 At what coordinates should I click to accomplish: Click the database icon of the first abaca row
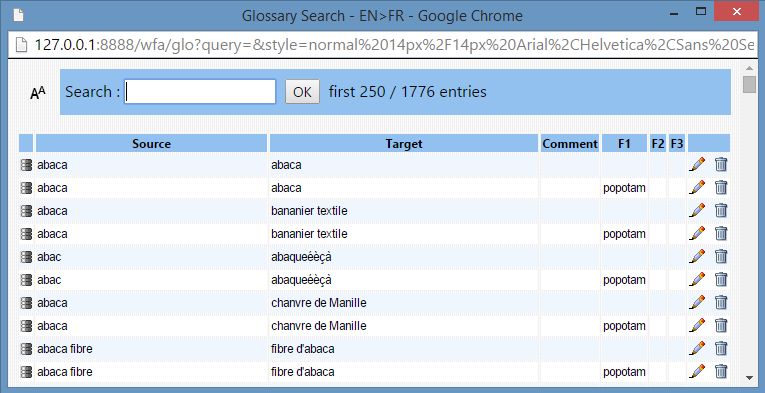[x=26, y=165]
